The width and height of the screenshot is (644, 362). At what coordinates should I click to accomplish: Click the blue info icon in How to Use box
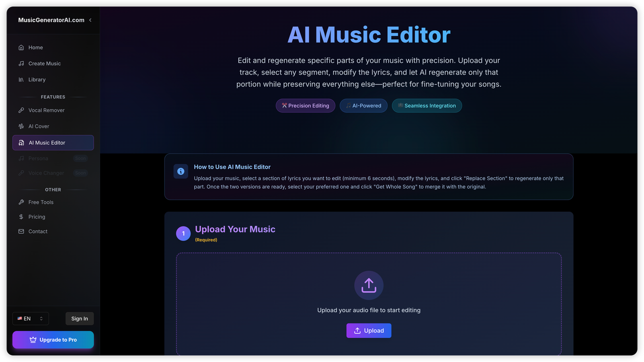[181, 171]
